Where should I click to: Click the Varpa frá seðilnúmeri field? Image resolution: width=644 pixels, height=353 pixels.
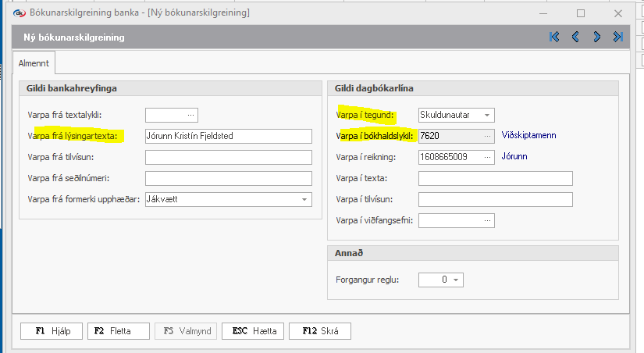point(228,179)
